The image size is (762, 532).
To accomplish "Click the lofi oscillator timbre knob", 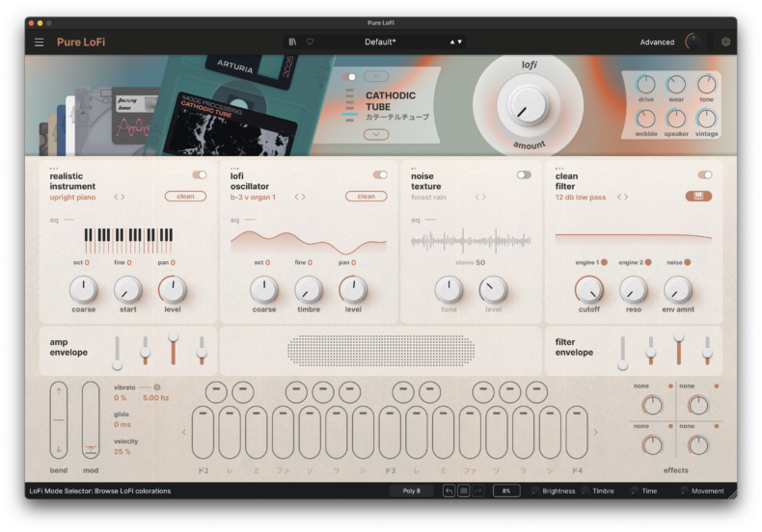I will (309, 290).
